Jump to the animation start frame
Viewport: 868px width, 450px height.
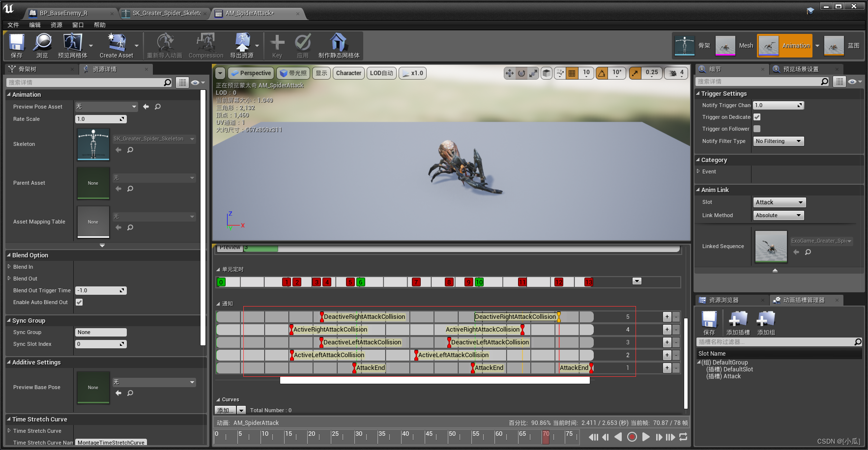coord(593,437)
